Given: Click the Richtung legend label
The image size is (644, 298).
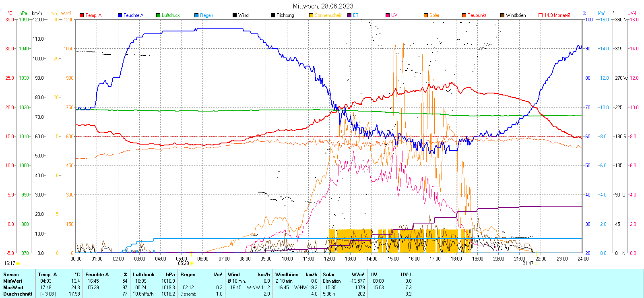Looking at the screenshot, I should pos(285,15).
